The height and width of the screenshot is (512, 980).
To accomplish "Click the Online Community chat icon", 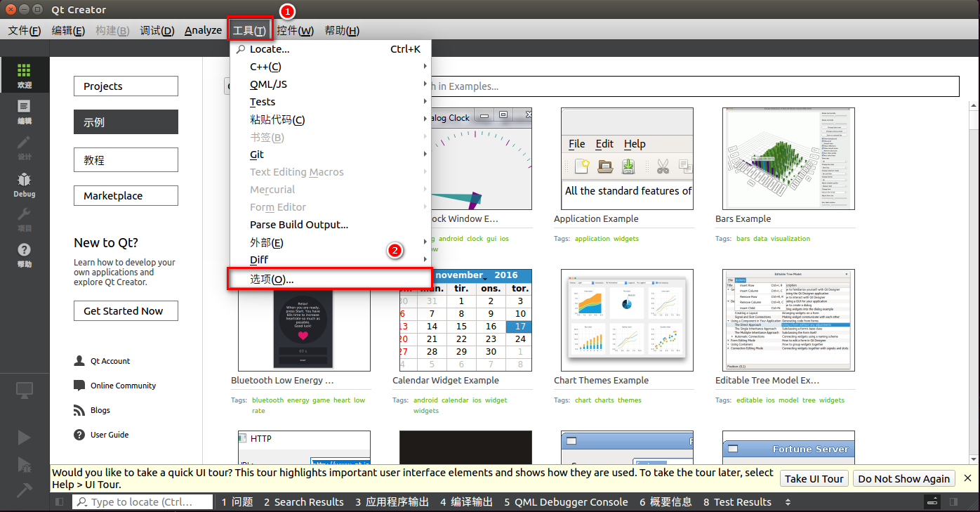I will pyautogui.click(x=79, y=386).
